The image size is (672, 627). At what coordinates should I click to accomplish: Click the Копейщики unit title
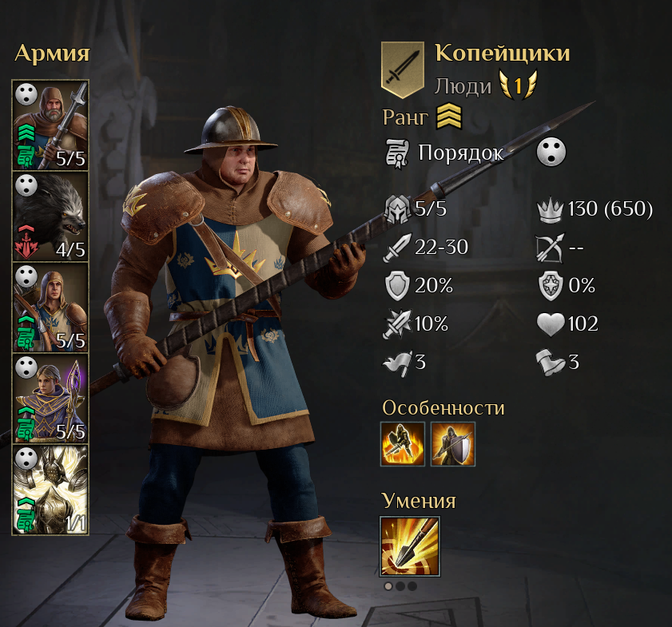503,53
